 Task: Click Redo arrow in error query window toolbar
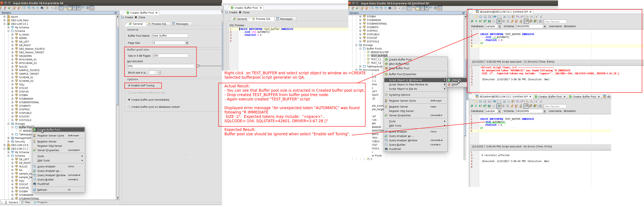pos(522,17)
